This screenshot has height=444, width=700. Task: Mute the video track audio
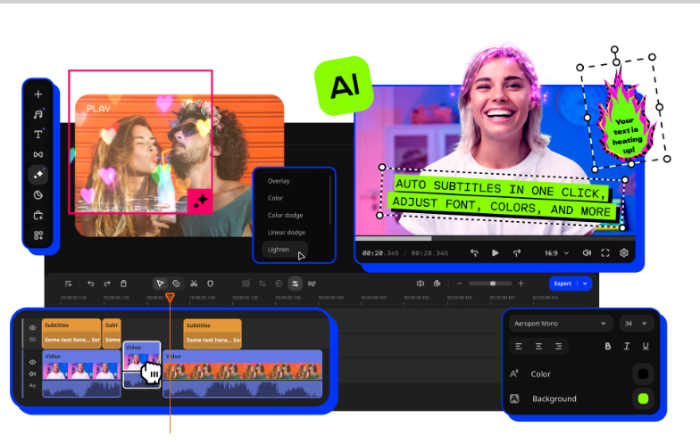33,373
